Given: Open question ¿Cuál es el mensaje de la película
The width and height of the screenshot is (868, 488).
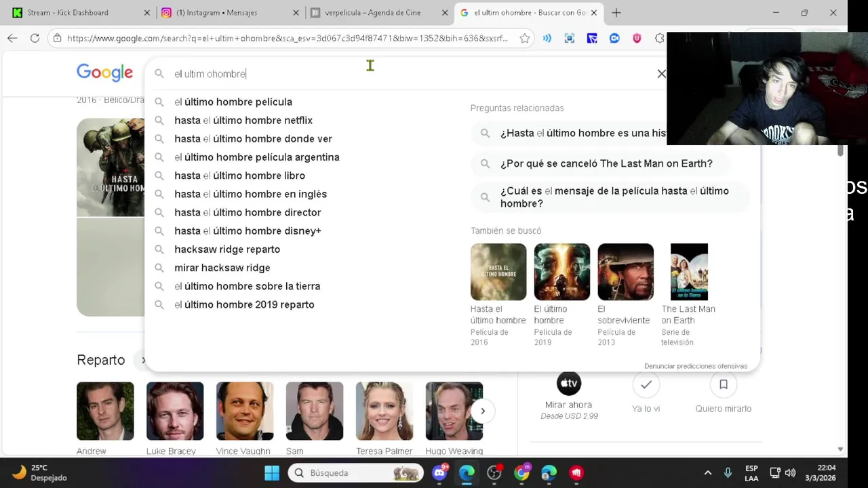Looking at the screenshot, I should pos(610,197).
